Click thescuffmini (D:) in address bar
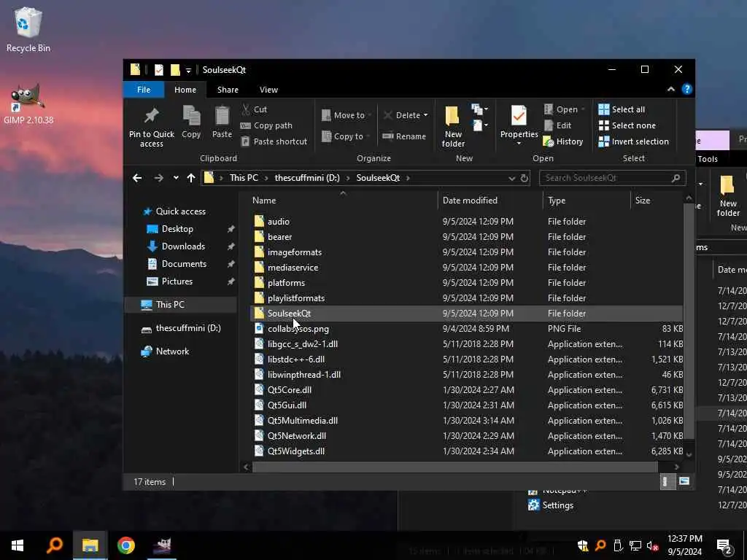Screen dimensions: 747x560 (307, 178)
